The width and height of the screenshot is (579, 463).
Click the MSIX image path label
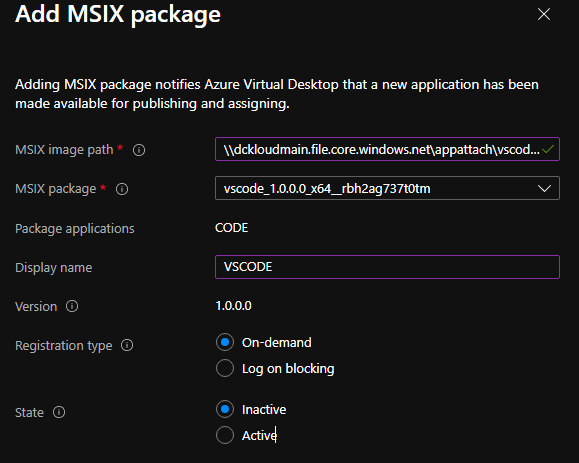tap(64, 150)
